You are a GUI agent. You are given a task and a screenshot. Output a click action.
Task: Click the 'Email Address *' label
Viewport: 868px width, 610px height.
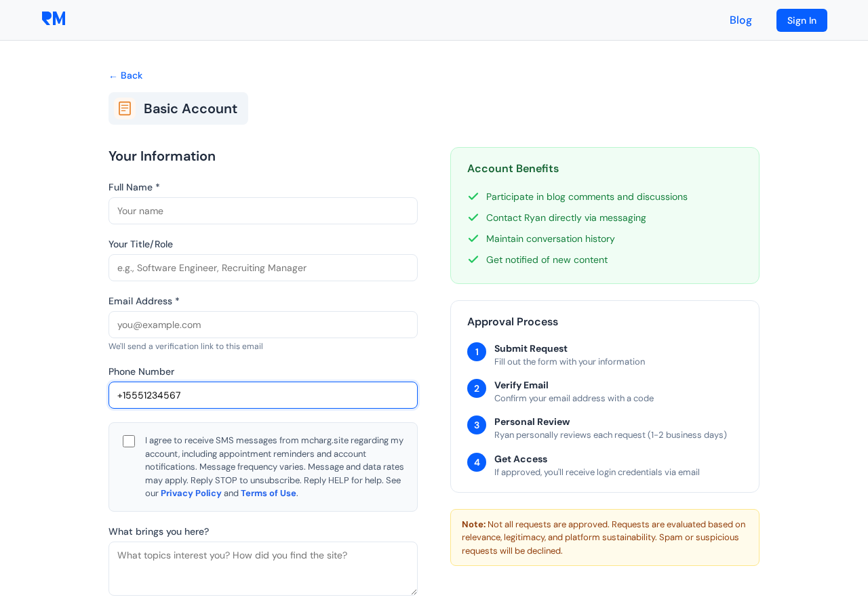(x=144, y=301)
